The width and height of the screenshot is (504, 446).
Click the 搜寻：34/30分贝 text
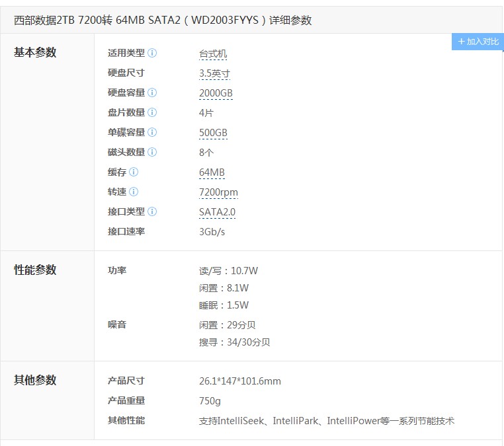point(234,342)
